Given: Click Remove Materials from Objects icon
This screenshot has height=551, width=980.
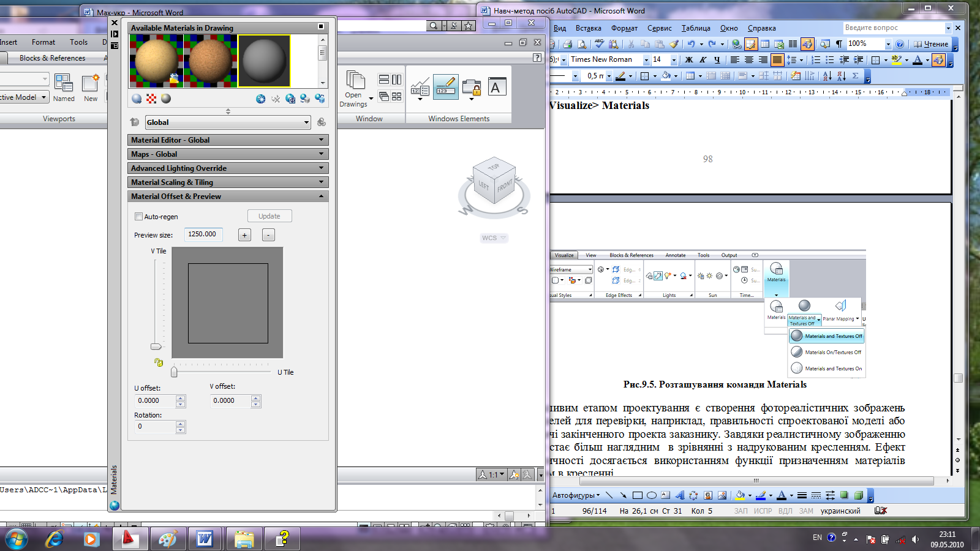Looking at the screenshot, I should click(320, 99).
